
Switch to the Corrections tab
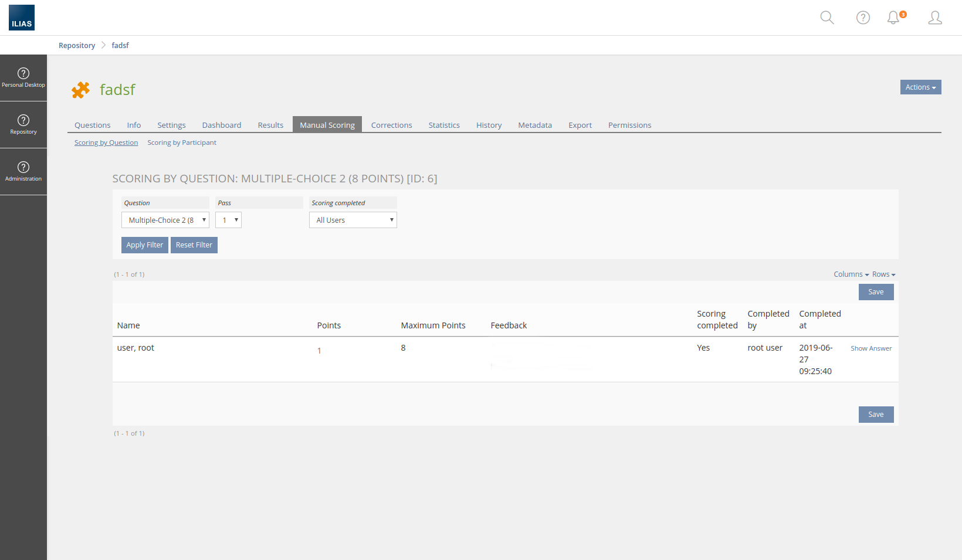coord(391,125)
